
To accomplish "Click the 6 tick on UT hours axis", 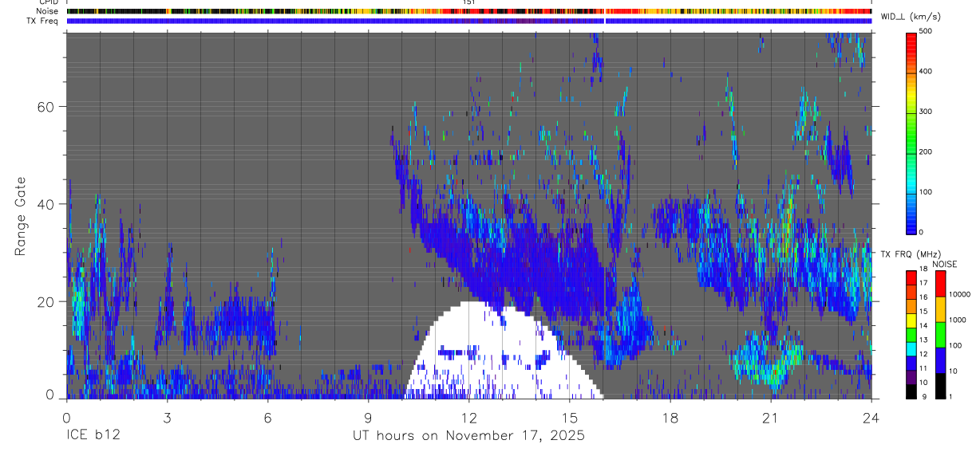I will 267,417.
